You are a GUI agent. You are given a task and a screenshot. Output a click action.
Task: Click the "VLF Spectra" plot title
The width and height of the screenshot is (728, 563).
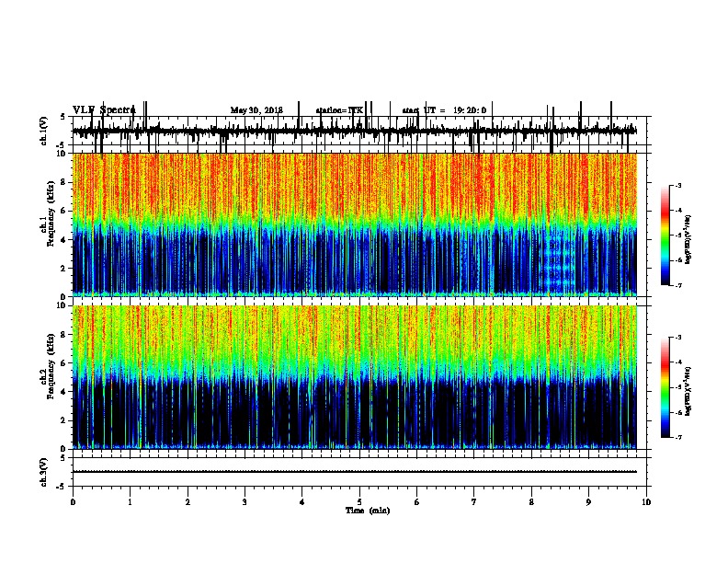coord(104,110)
